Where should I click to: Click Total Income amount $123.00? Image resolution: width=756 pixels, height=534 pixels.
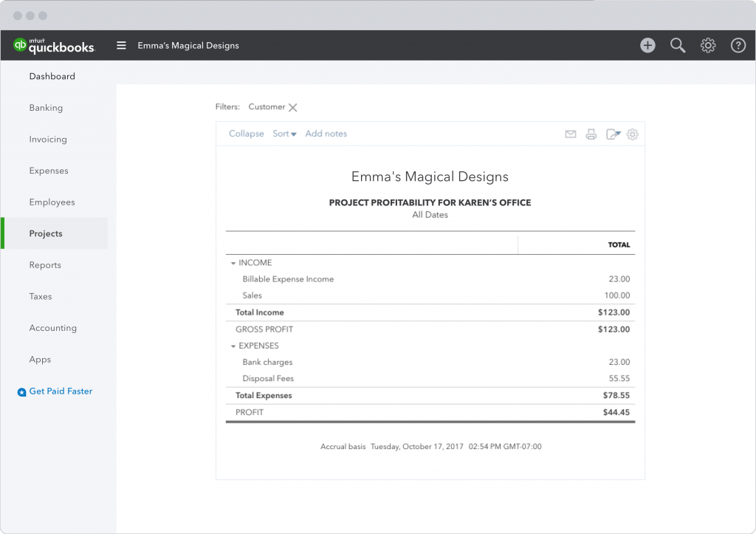pyautogui.click(x=614, y=312)
